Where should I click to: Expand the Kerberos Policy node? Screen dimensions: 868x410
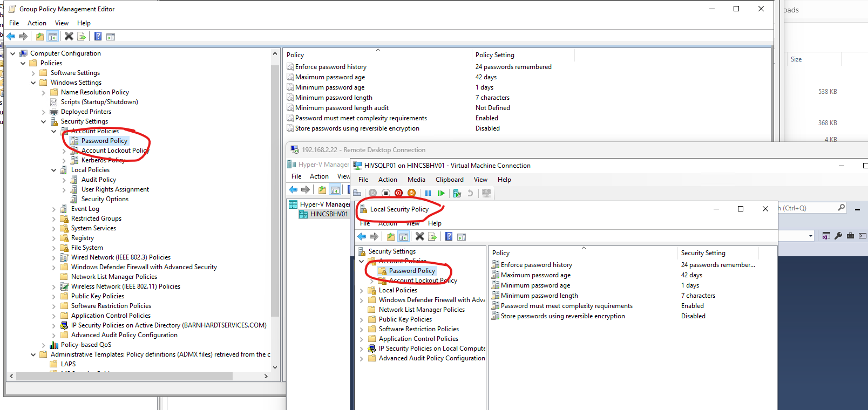pyautogui.click(x=64, y=160)
